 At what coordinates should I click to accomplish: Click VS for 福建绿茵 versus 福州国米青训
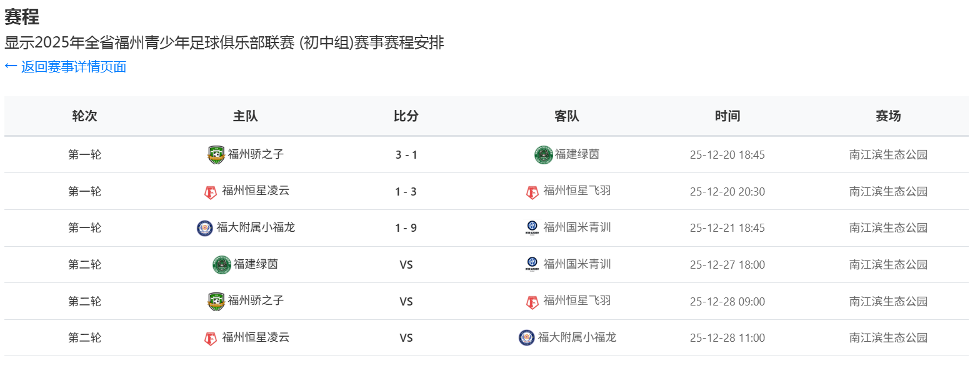(x=406, y=264)
